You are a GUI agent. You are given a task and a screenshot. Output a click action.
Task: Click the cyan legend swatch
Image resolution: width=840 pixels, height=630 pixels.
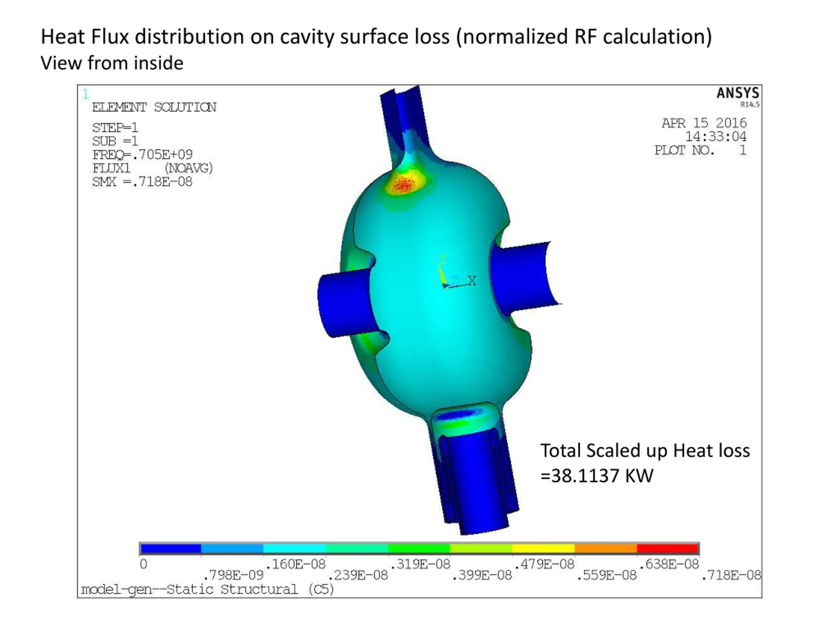[x=294, y=549]
